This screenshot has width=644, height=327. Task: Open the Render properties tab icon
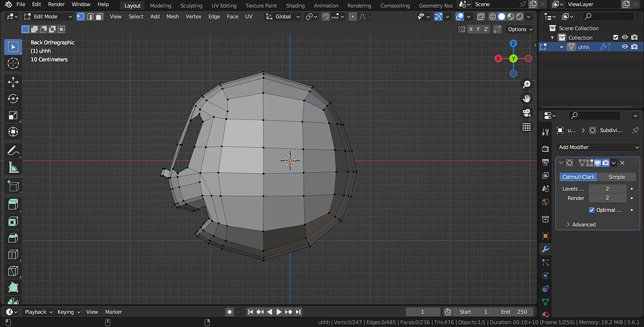click(x=546, y=149)
